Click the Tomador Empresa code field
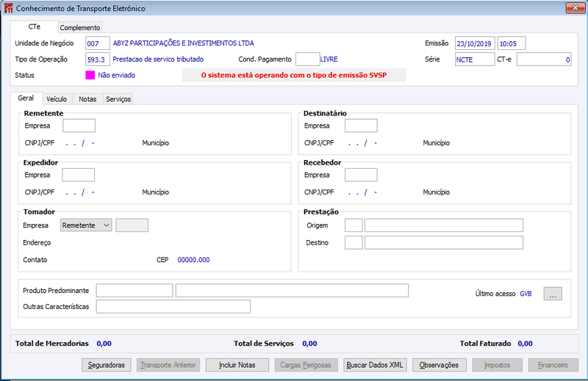The image size is (588, 381). click(x=132, y=225)
